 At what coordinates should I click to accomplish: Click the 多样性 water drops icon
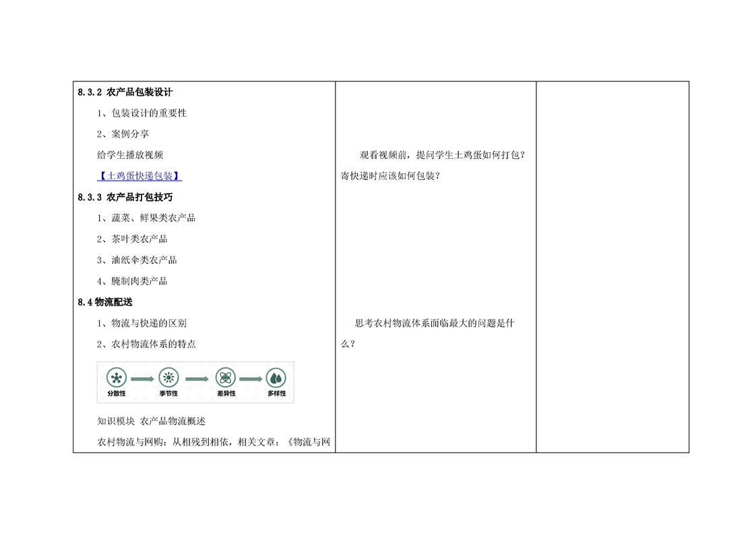click(x=276, y=378)
